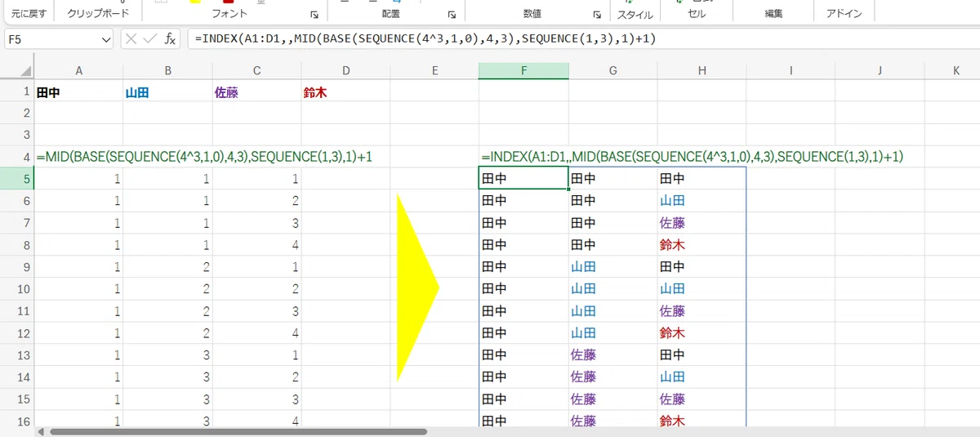Click cell H6 showing blue 山田

[x=702, y=200]
